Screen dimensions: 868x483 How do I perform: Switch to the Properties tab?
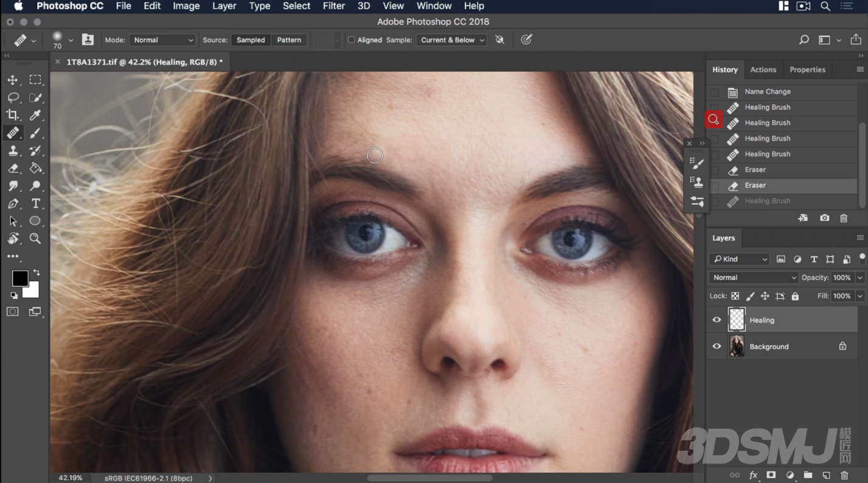pyautogui.click(x=807, y=70)
